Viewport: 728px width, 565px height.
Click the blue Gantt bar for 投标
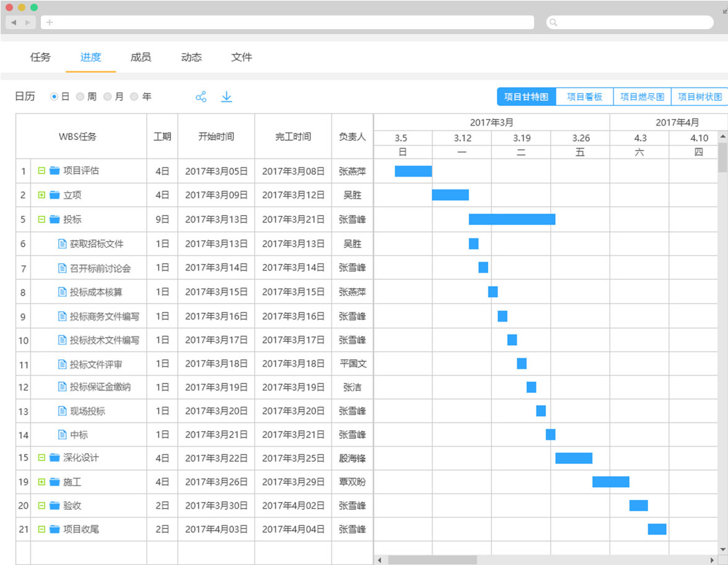512,219
